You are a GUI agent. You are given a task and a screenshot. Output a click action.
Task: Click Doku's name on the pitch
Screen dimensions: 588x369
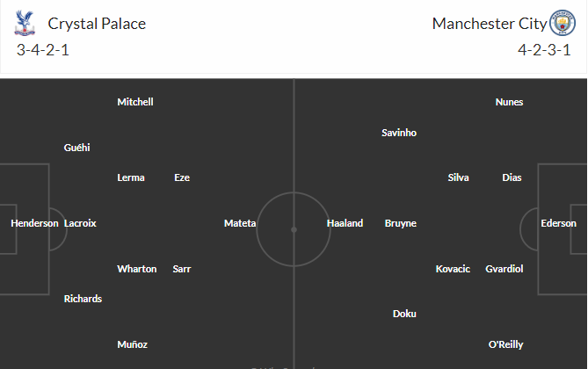tap(404, 314)
